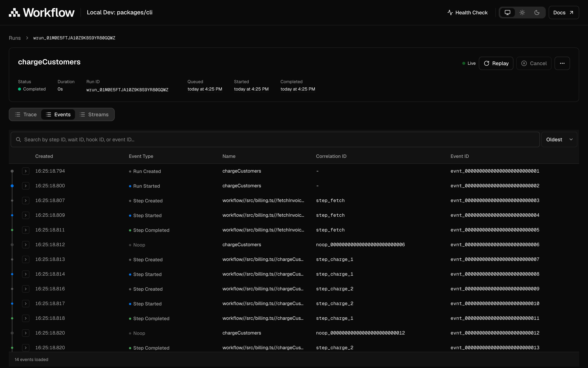This screenshot has width=588, height=368.
Task: Click the Created column header
Action: coord(44,156)
